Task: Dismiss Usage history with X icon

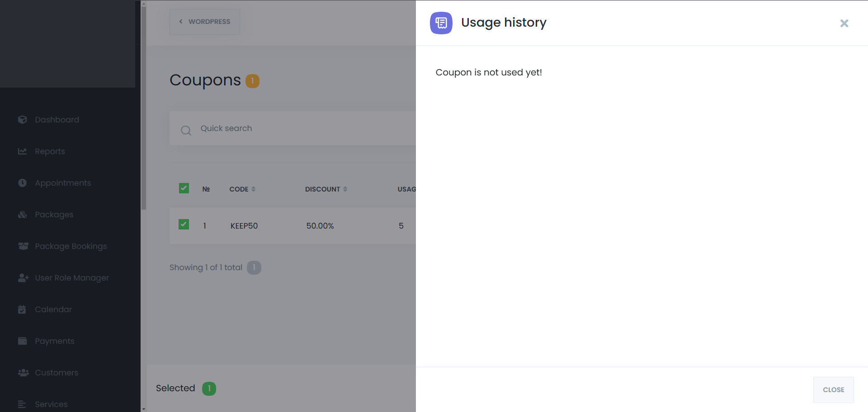Action: point(844,23)
